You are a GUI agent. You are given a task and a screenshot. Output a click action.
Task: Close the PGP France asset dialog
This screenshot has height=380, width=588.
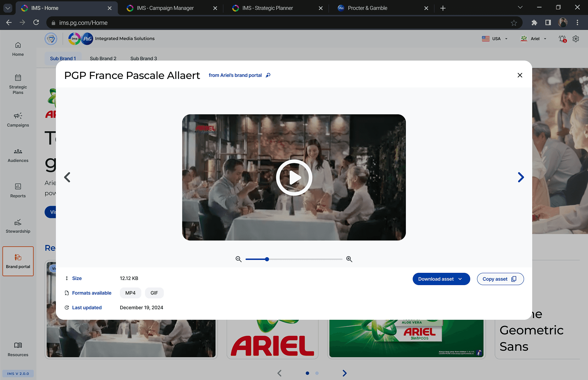520,75
